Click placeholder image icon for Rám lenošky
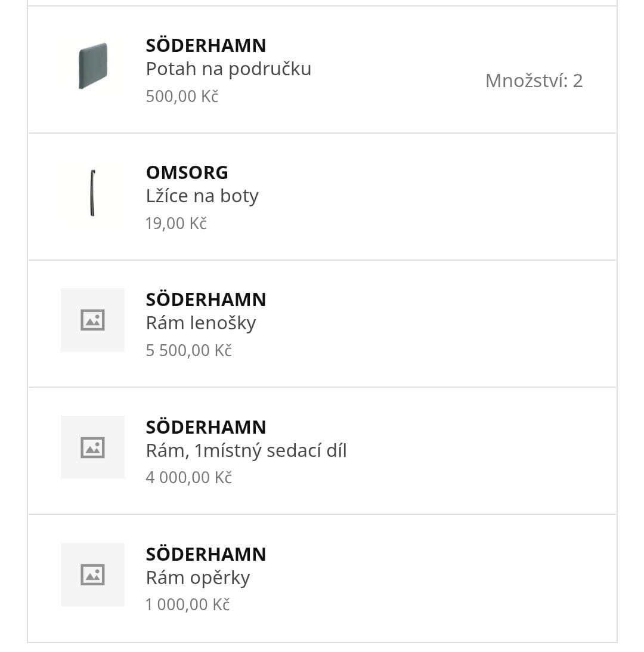The height and width of the screenshot is (652, 644). coord(92,320)
